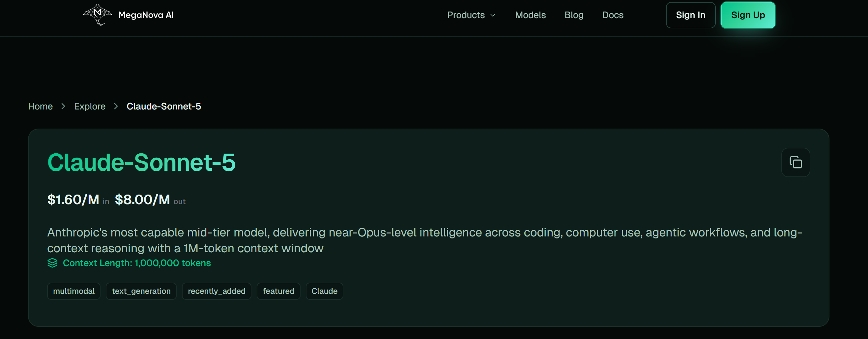The image size is (868, 339).
Task: Select the multimodal tag
Action: (x=74, y=291)
